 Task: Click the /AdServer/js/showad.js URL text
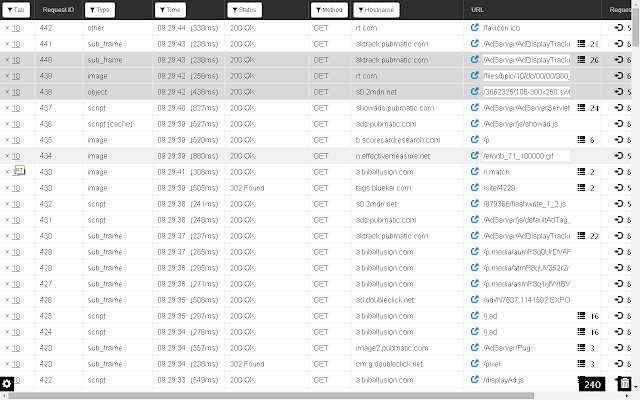(520, 124)
